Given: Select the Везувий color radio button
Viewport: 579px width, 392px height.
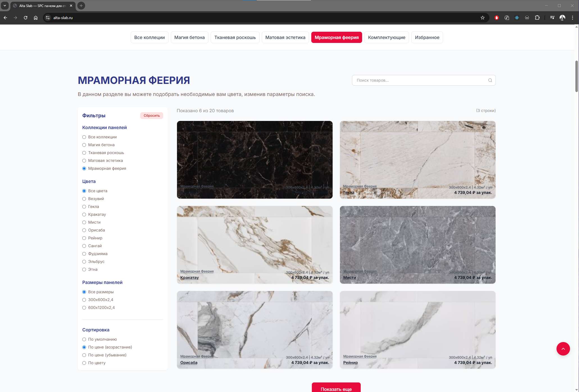Looking at the screenshot, I should click(84, 199).
